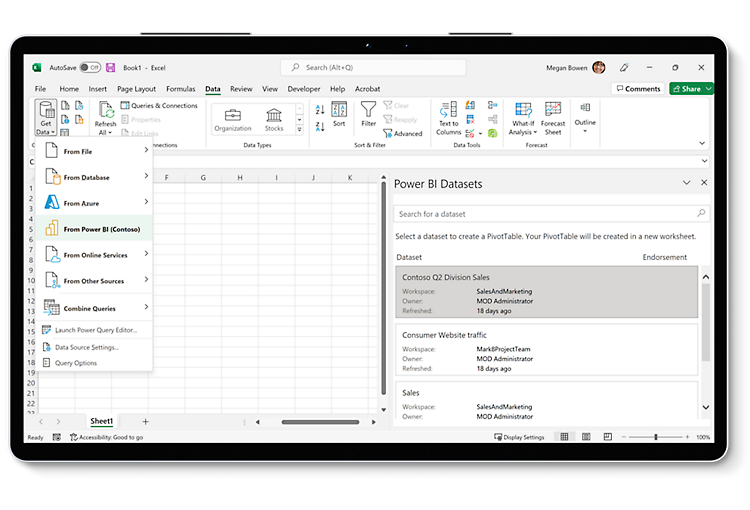Open the Comments button
The image size is (750, 510).
tap(637, 89)
